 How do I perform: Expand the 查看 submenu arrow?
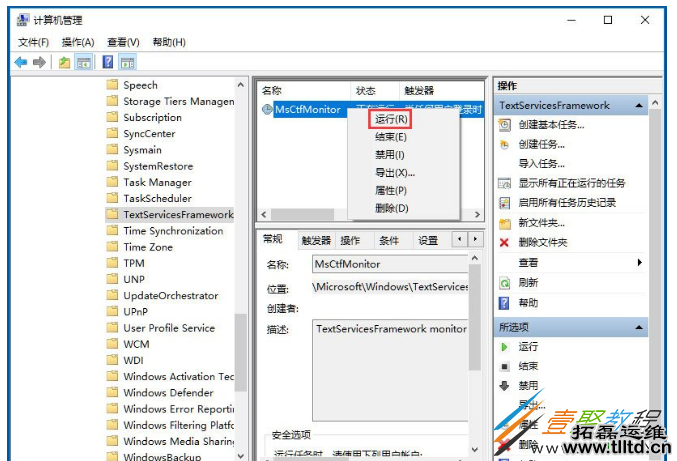(639, 262)
